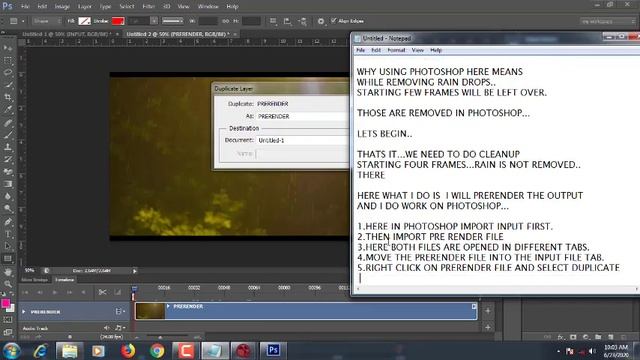
Task: Open path arrangement options in options bar
Action: [x=302, y=21]
